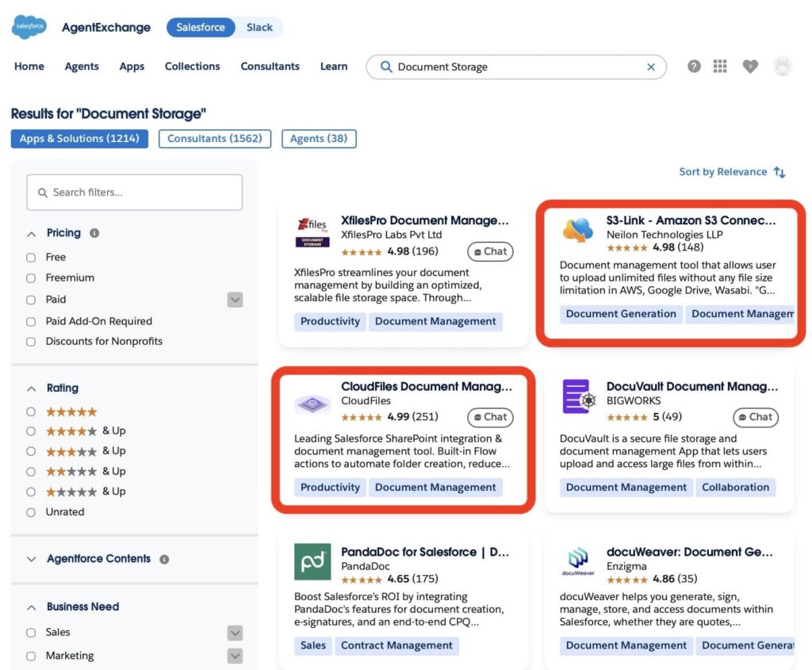
Task: Open favorites heart icon
Action: tap(750, 67)
